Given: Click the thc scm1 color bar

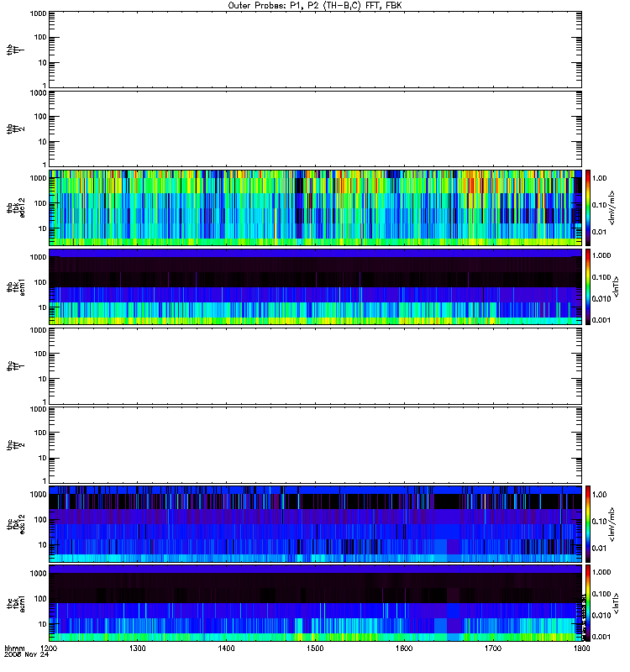Looking at the screenshot, I should (588, 603).
